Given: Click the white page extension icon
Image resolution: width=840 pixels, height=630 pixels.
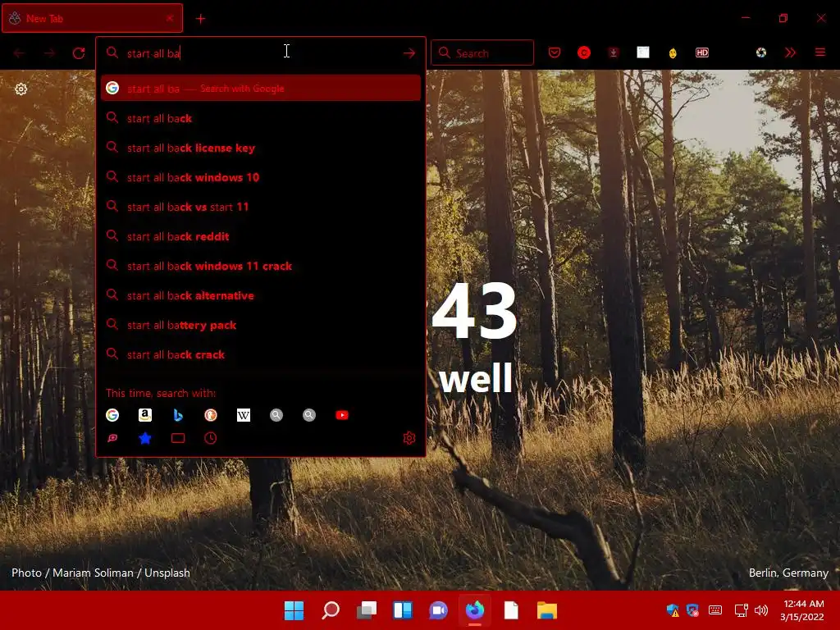Looking at the screenshot, I should coord(643,52).
